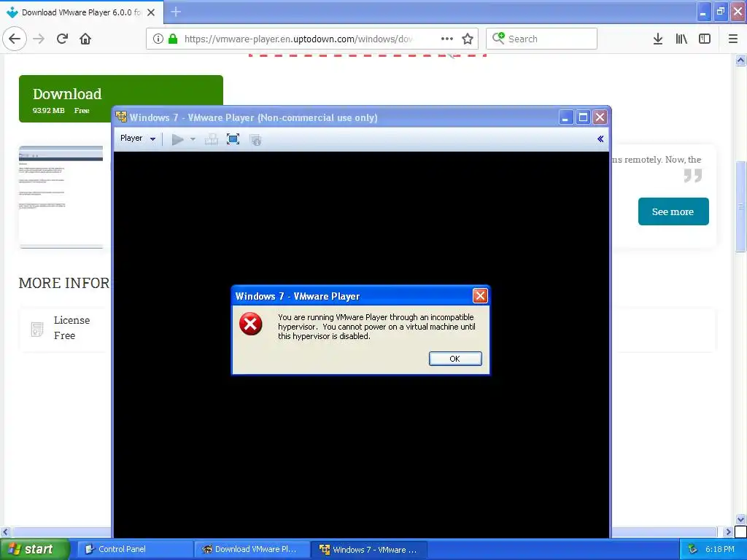Close the VMware Player error dialog
The width and height of the screenshot is (747, 560).
coord(480,296)
